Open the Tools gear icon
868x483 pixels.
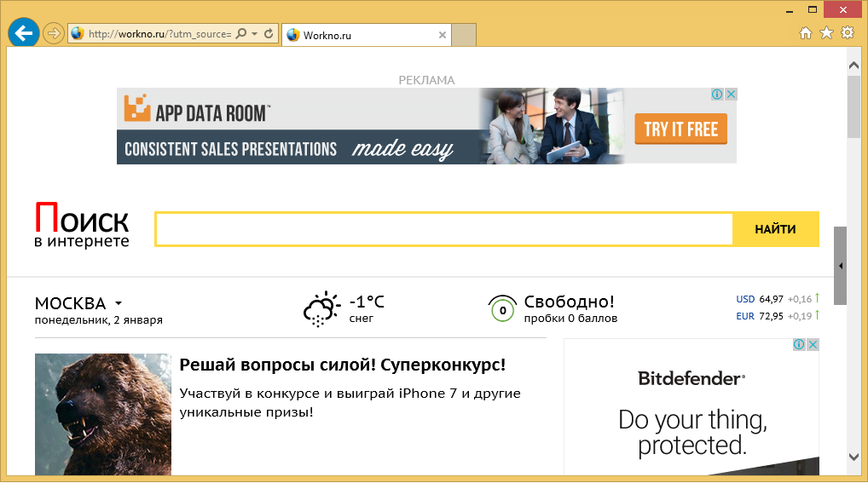[x=847, y=33]
